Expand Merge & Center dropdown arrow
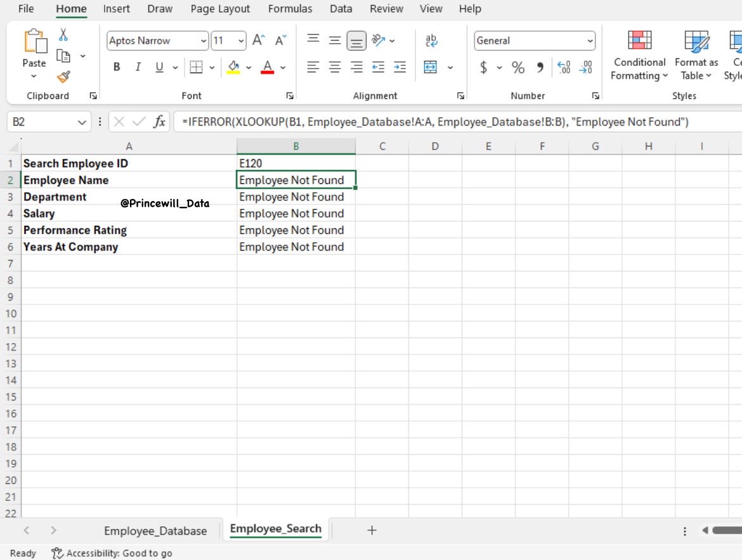This screenshot has height=560, width=742. tap(450, 67)
